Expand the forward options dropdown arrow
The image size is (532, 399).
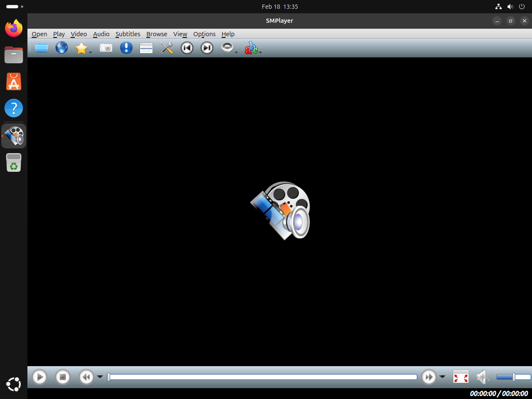point(442,377)
